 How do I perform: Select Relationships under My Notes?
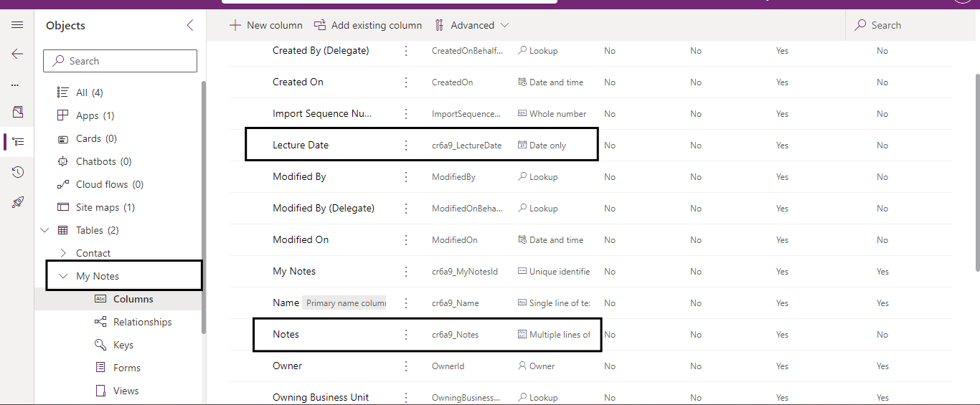(142, 322)
